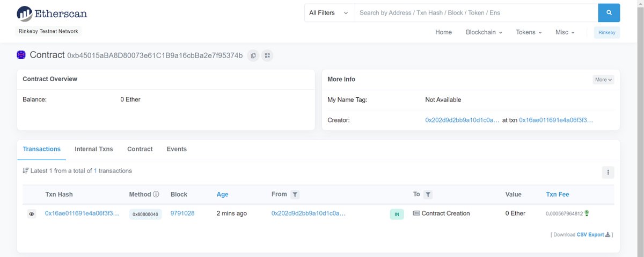Select the contract address text
644x257 pixels.
[155, 55]
